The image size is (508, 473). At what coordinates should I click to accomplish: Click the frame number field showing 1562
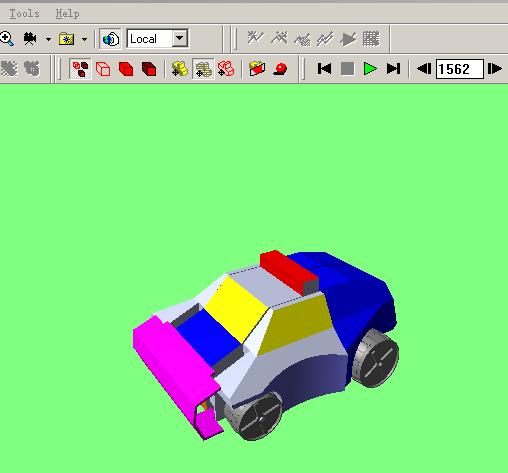tap(460, 69)
